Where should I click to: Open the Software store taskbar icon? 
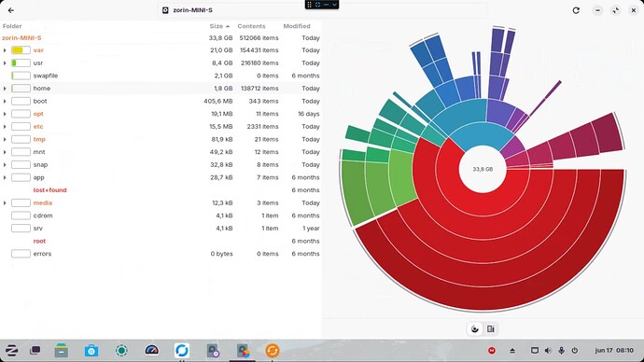click(91, 351)
